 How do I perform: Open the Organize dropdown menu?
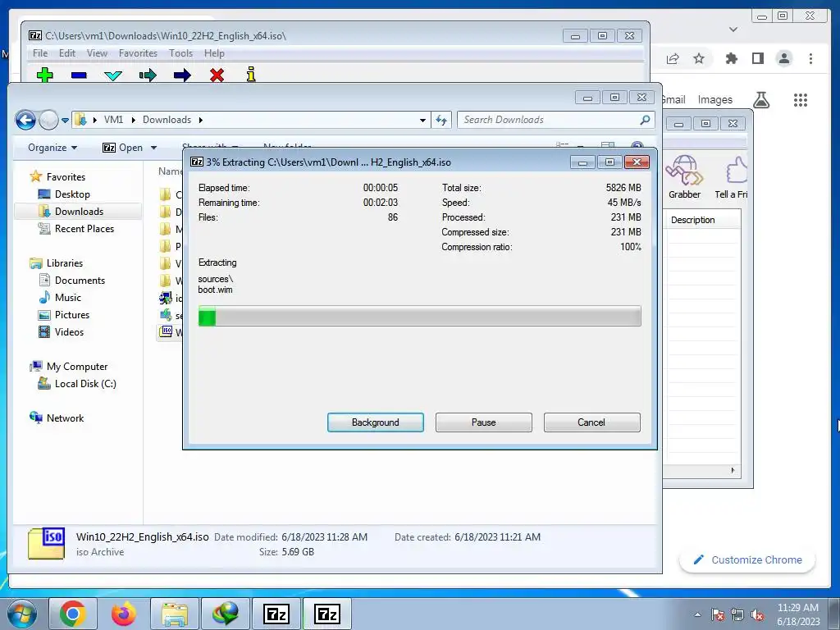click(x=52, y=148)
